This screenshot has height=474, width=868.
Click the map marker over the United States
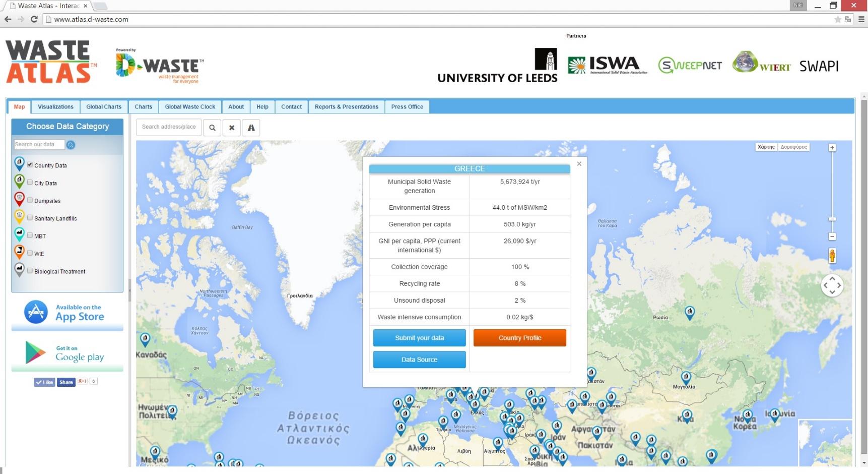click(x=172, y=411)
